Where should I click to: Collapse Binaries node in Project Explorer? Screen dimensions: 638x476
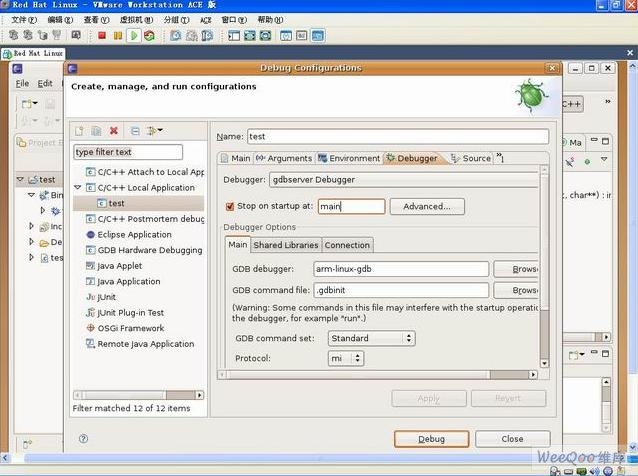[31, 195]
